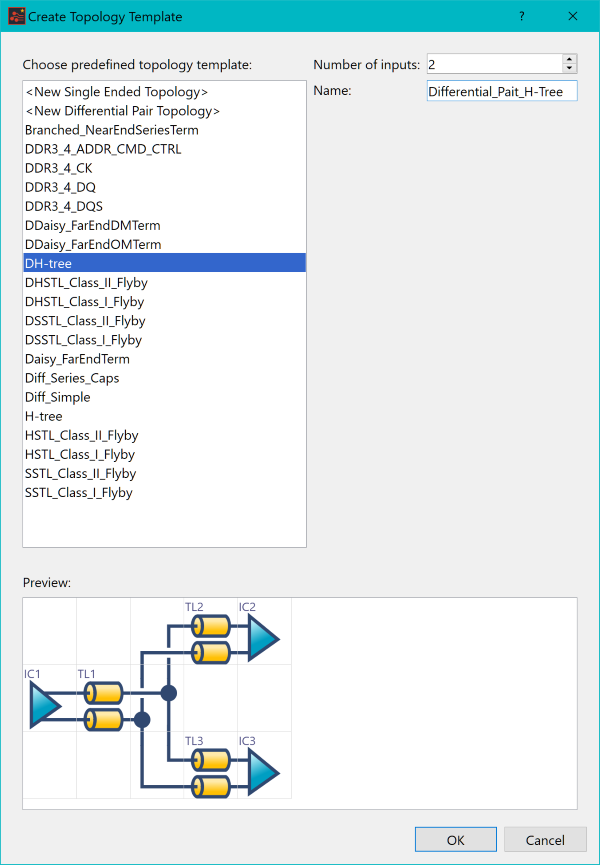Viewport: 600px width, 865px height.
Task: Select DHSTL_Class_II_Flyby template
Action: (164, 283)
